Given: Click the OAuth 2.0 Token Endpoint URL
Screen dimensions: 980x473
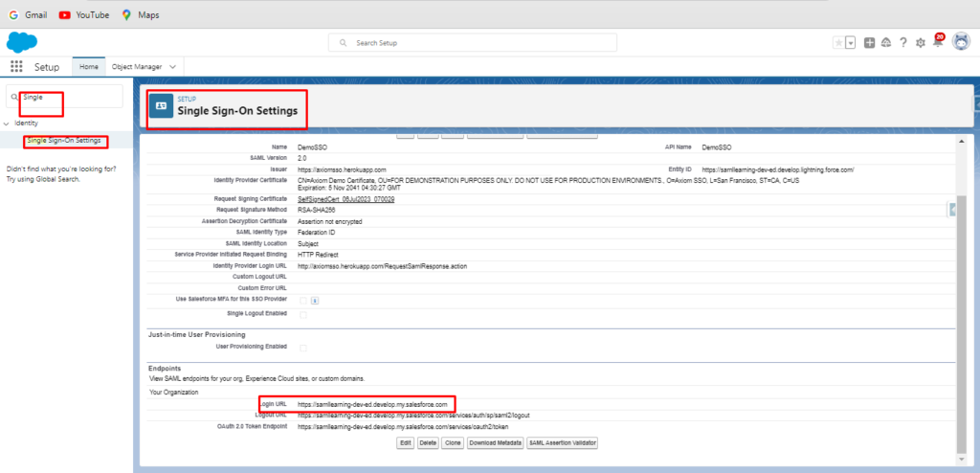Looking at the screenshot, I should tap(403, 427).
